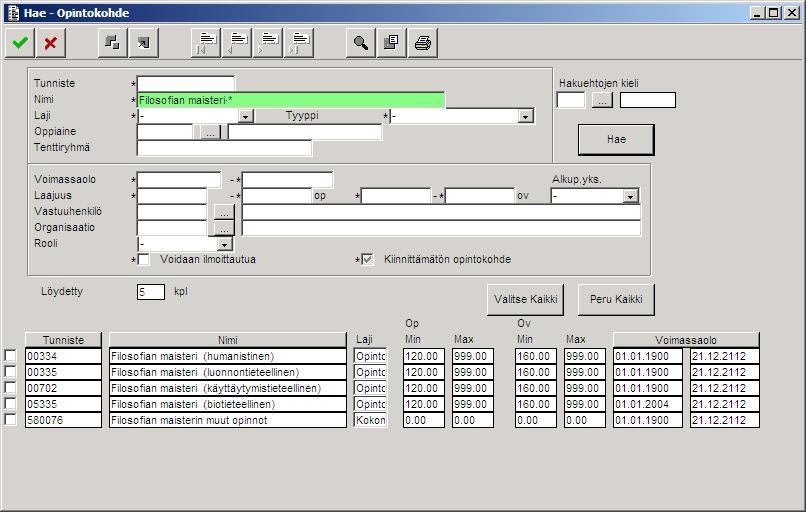
Task: Click the Löydetty count field
Action: pyautogui.click(x=151, y=292)
